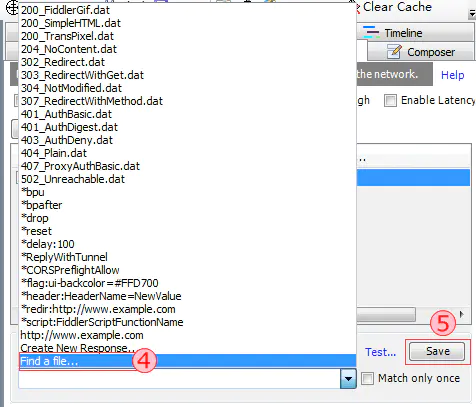Pick 403_AuthDeny.dat response
The height and width of the screenshot is (407, 476).
point(187,140)
